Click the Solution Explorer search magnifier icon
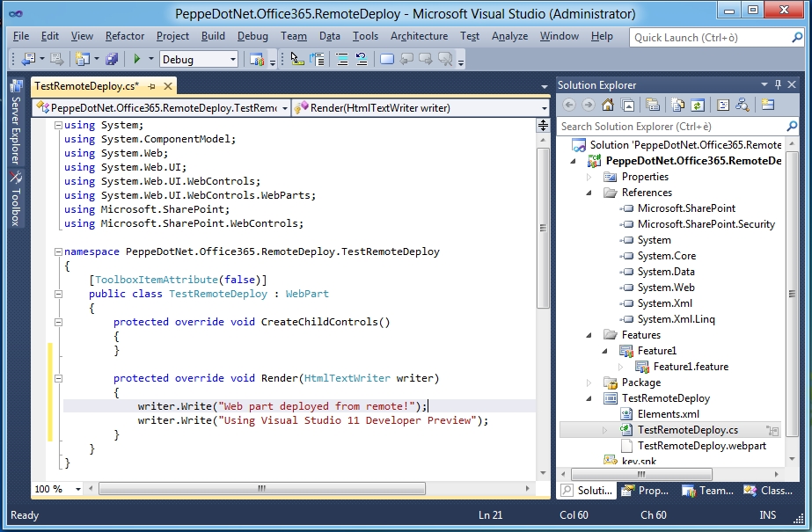The image size is (812, 532). pyautogui.click(x=792, y=126)
